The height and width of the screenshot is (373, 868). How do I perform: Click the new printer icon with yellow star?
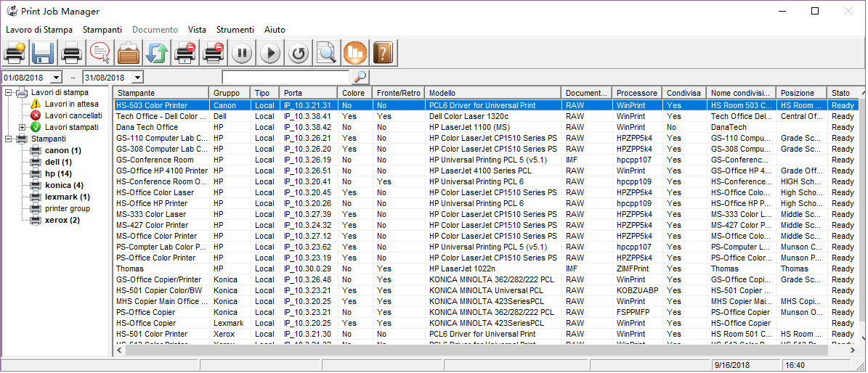(15, 54)
